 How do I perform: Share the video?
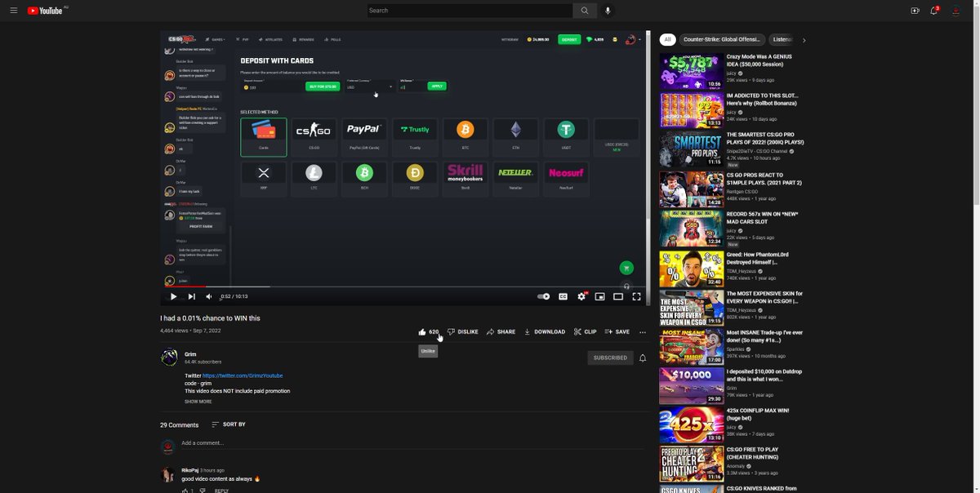pos(501,332)
